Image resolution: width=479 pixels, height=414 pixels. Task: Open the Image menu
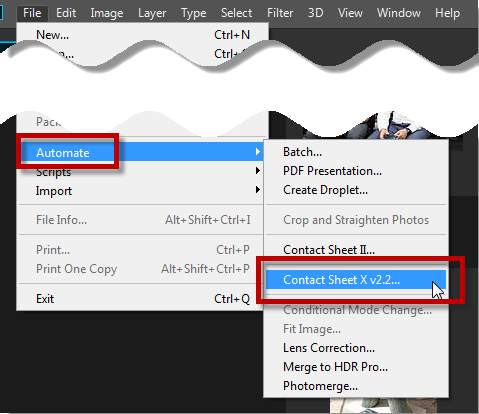pos(107,13)
